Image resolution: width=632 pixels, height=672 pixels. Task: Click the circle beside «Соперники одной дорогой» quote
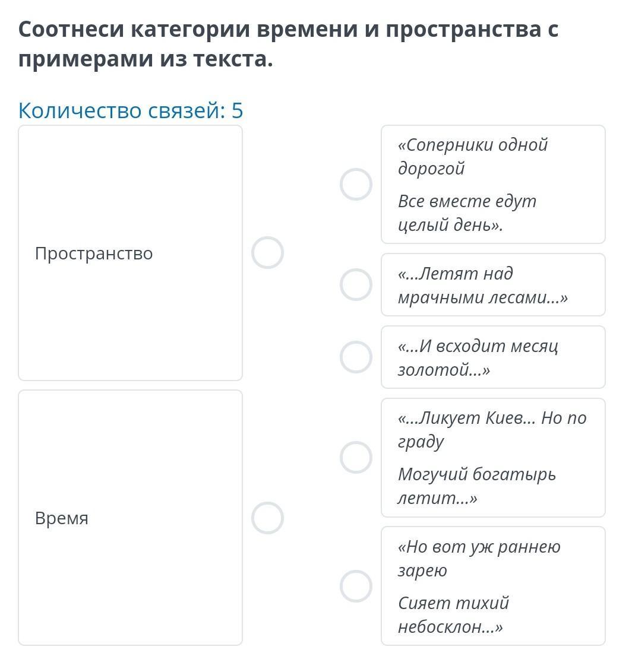(x=356, y=184)
